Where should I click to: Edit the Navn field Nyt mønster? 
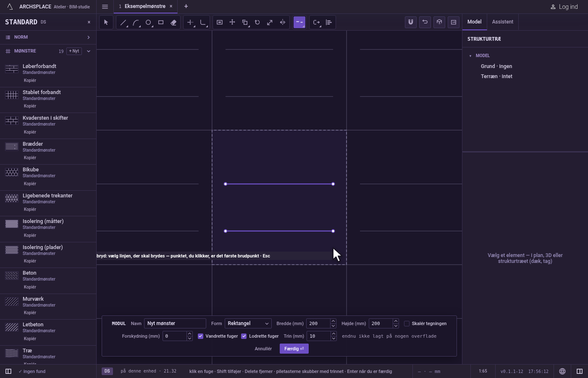tap(175, 323)
